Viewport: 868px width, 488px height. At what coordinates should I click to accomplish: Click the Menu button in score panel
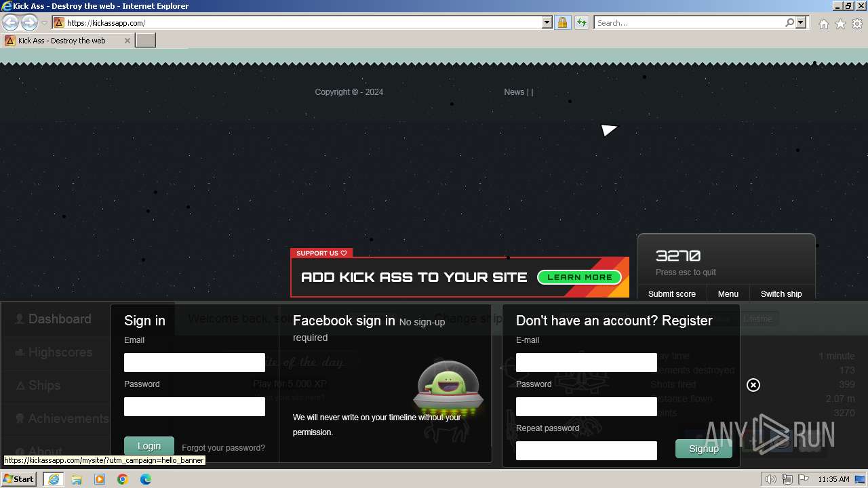(728, 294)
